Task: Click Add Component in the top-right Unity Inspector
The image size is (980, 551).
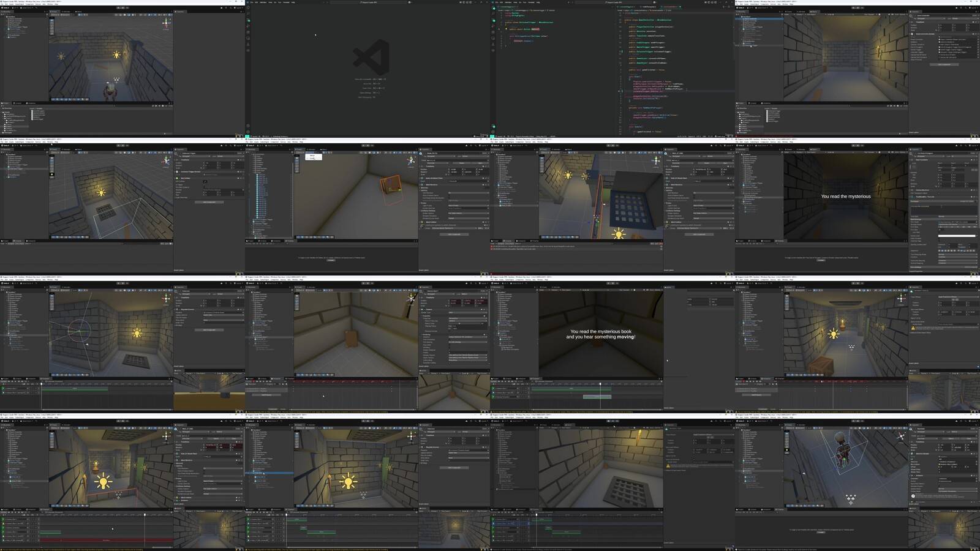Action: (x=943, y=64)
